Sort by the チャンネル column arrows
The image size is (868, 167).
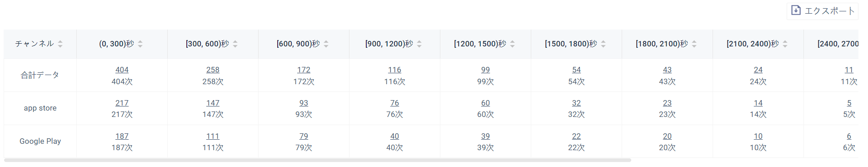pyautogui.click(x=60, y=44)
